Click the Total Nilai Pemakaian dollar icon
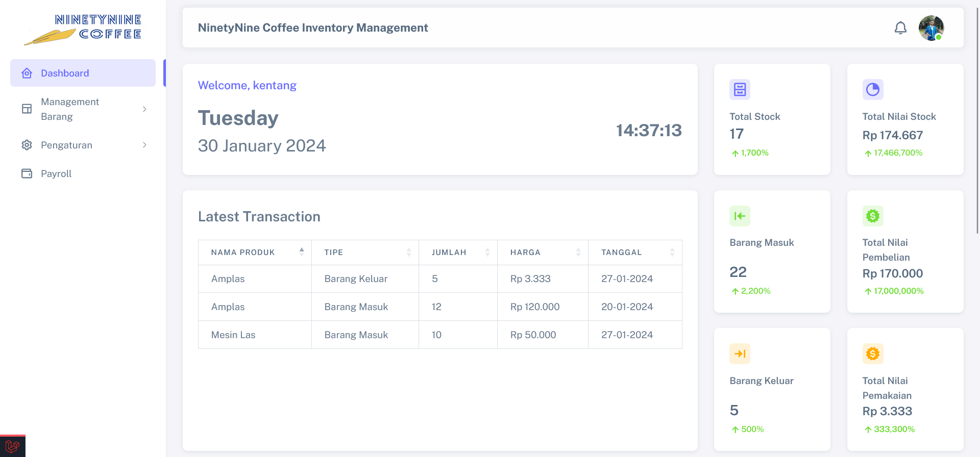The width and height of the screenshot is (980, 457). click(x=873, y=354)
